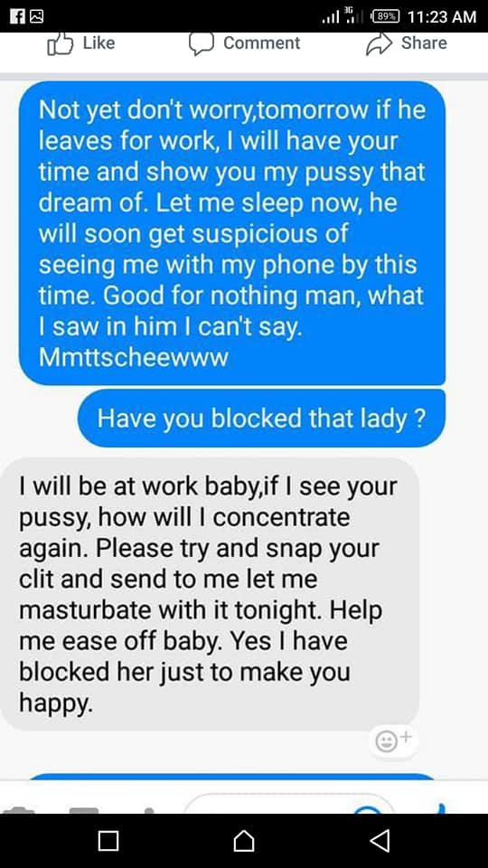The image size is (488, 868).
Task: Select the blue message starting "Not yet don't worry"
Action: [x=232, y=233]
